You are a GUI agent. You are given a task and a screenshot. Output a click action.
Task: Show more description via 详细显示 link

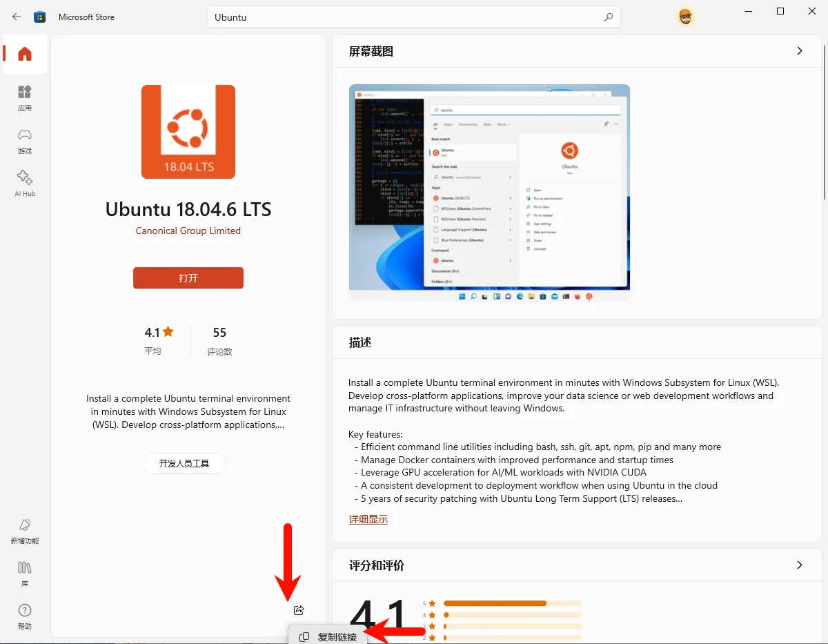[x=368, y=519]
